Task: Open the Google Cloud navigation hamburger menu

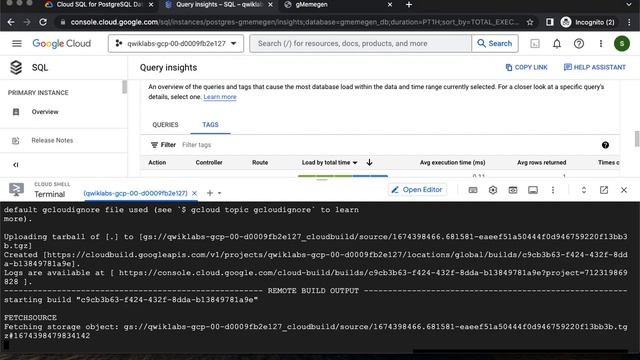Action: [x=17, y=43]
